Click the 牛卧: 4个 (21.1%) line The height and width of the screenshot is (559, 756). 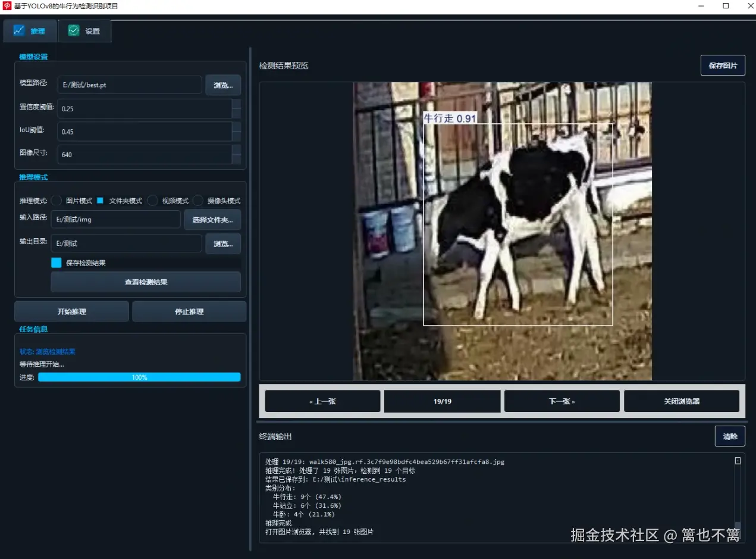(303, 514)
